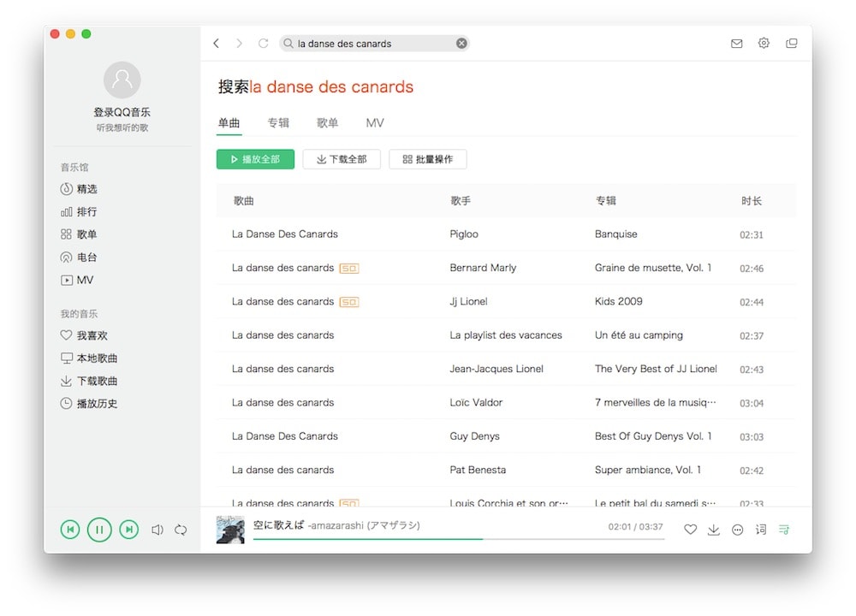The height and width of the screenshot is (616, 856).
Task: Open more options for current song
Action: click(737, 530)
